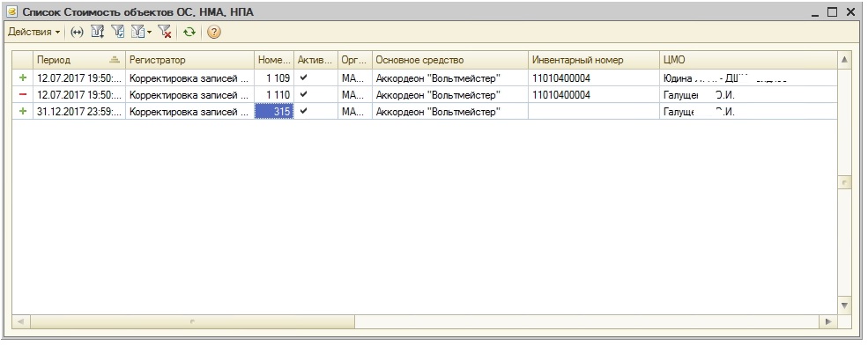The width and height of the screenshot is (868, 346).
Task: Click the horizontal scrollbar thumb
Action: (x=193, y=321)
